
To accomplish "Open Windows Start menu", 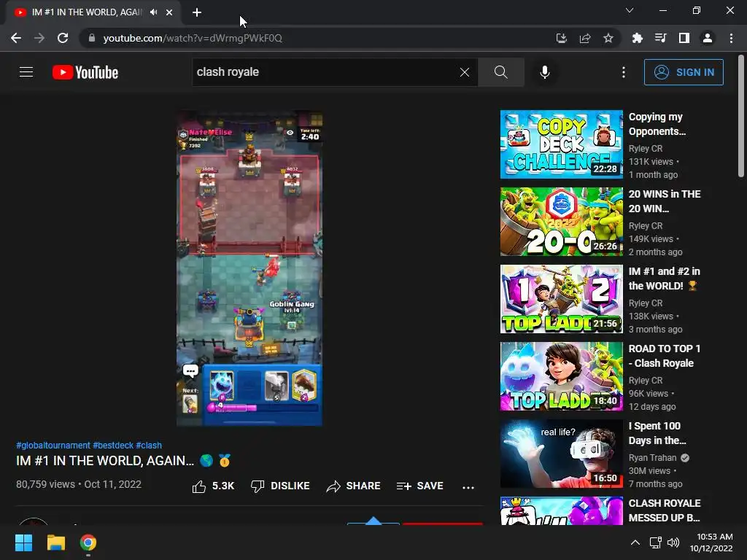I will pos(23,542).
